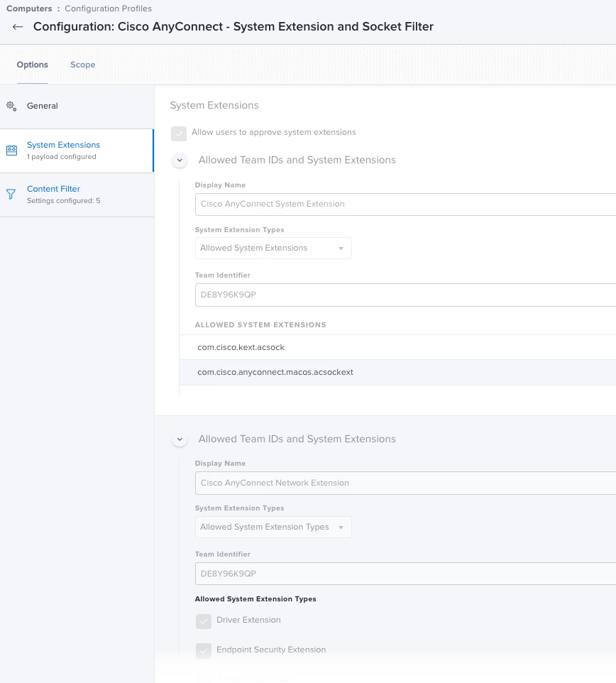Image resolution: width=616 pixels, height=683 pixels.
Task: Click the configuration profile title text
Action: (233, 26)
